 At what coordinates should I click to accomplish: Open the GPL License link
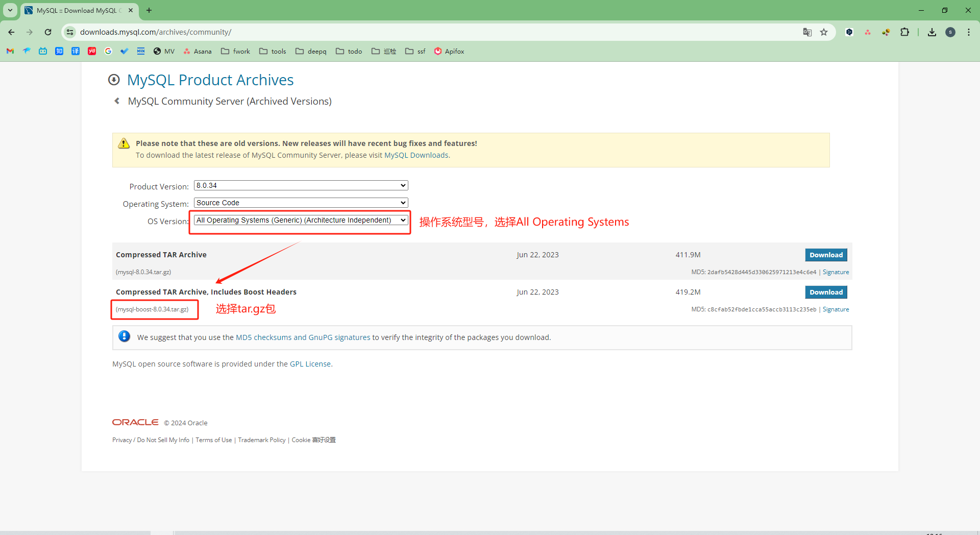(310, 364)
